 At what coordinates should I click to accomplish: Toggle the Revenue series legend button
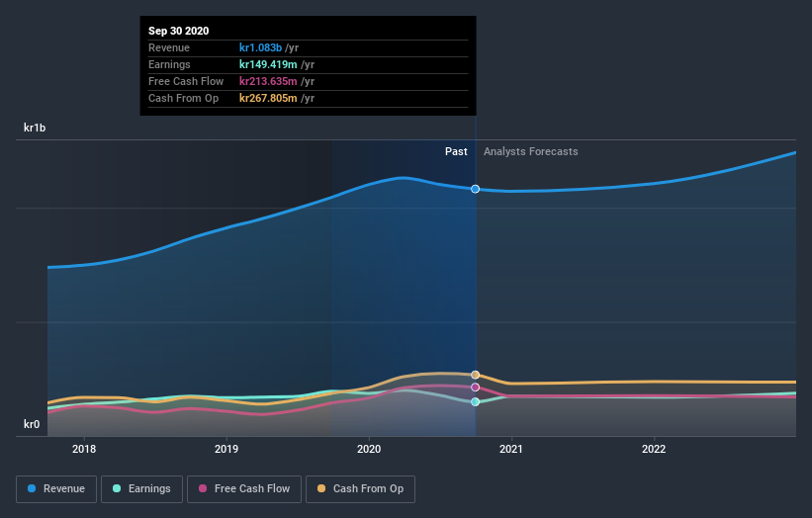(56, 489)
